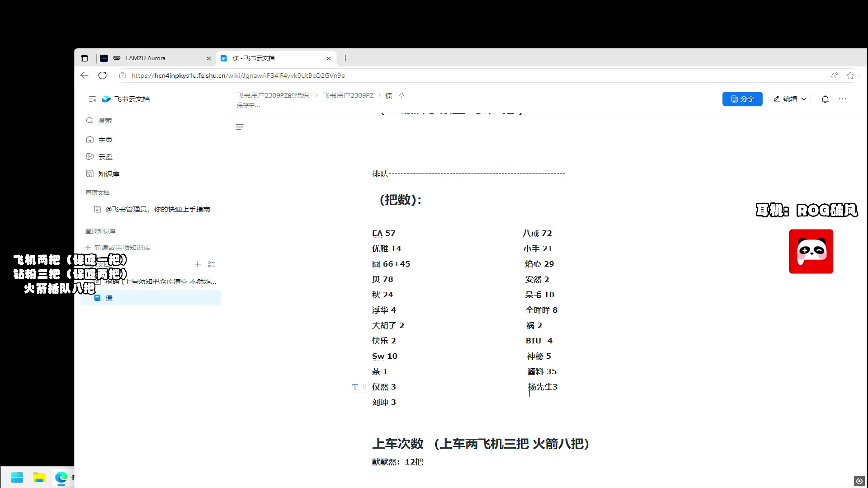868x488 pixels.
Task: Pin document with pin icon beside title
Action: (x=401, y=95)
